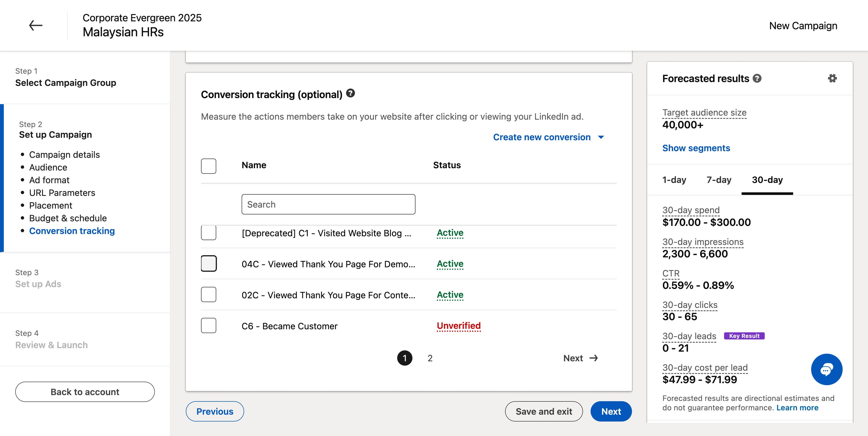
Task: Select the 30-day forecast tab
Action: [767, 180]
